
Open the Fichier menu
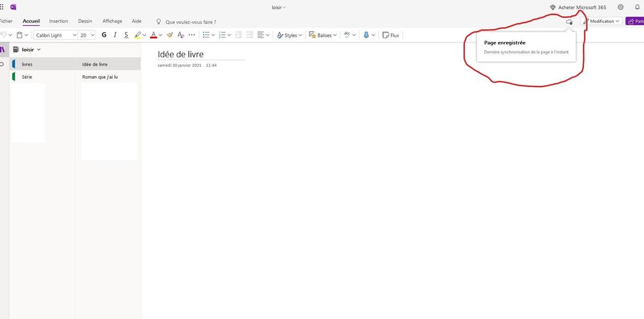pyautogui.click(x=6, y=21)
